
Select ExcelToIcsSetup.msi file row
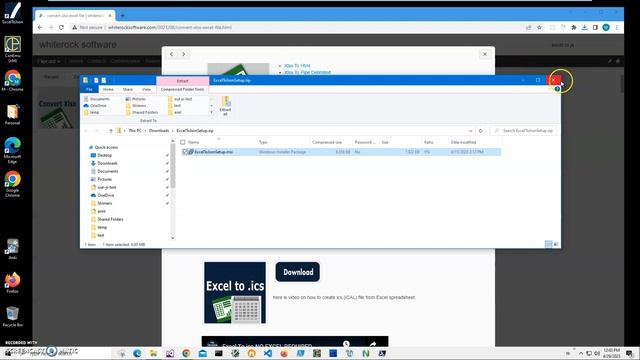pos(341,152)
